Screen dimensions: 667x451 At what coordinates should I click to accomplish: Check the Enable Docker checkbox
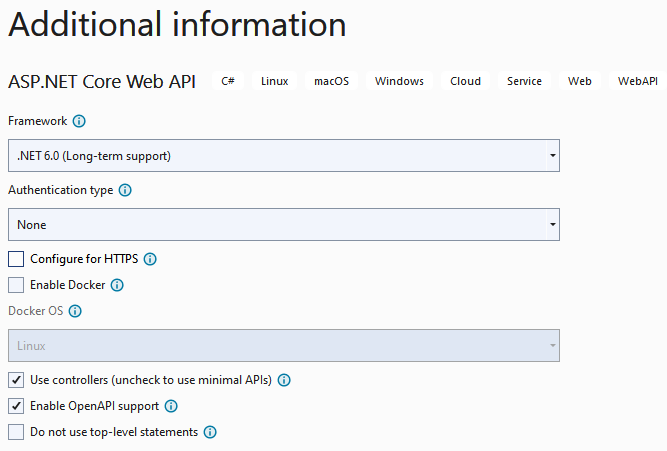coord(16,285)
